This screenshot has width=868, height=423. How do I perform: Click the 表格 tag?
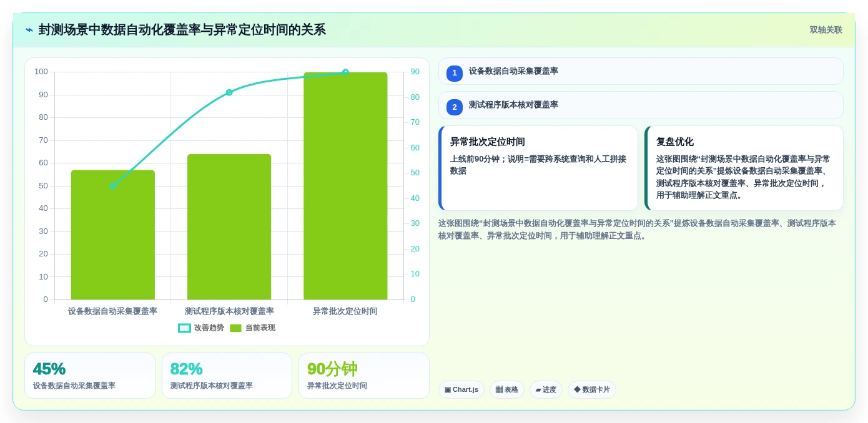click(507, 389)
